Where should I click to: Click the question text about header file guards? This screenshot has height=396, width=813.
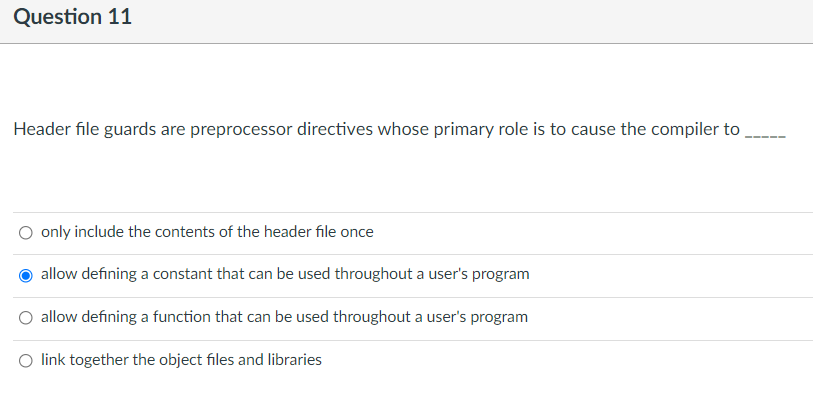399,129
